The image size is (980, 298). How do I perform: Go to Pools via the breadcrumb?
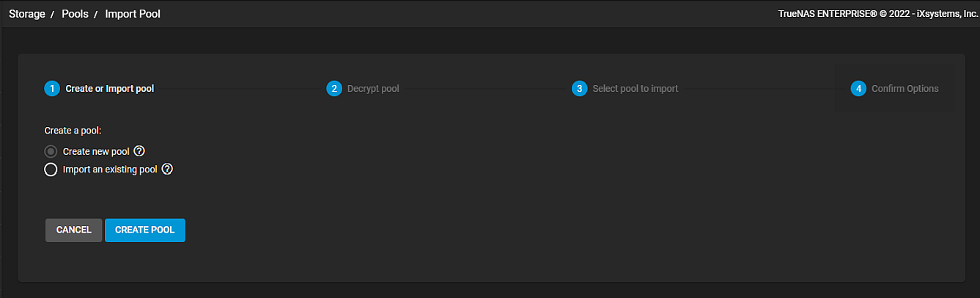75,14
